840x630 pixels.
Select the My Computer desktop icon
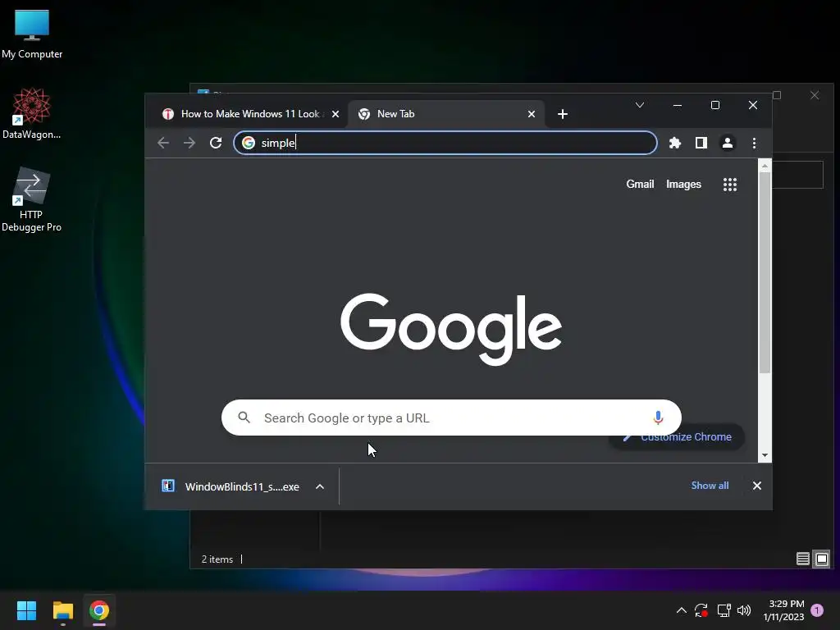(x=32, y=34)
